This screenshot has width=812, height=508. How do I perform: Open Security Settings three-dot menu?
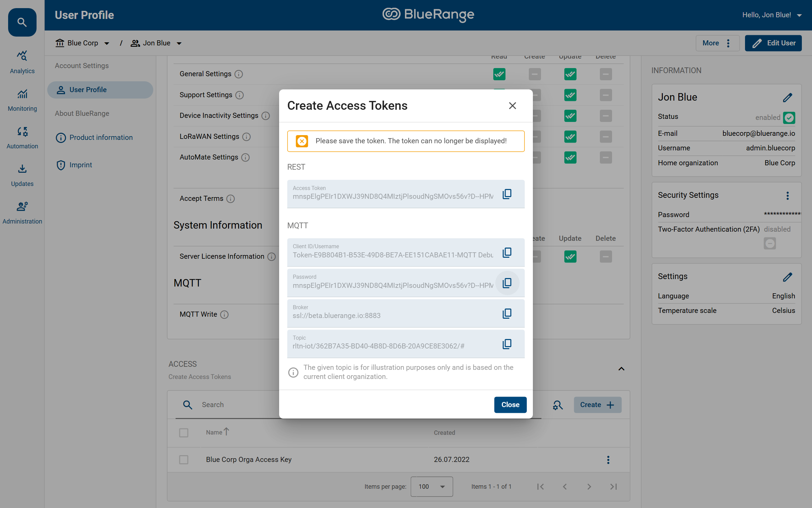coord(788,196)
